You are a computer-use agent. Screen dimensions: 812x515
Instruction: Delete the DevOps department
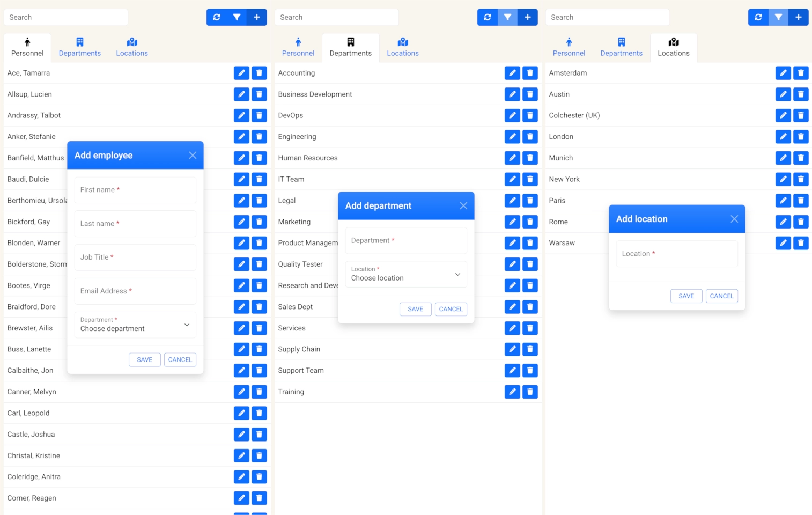[530, 115]
